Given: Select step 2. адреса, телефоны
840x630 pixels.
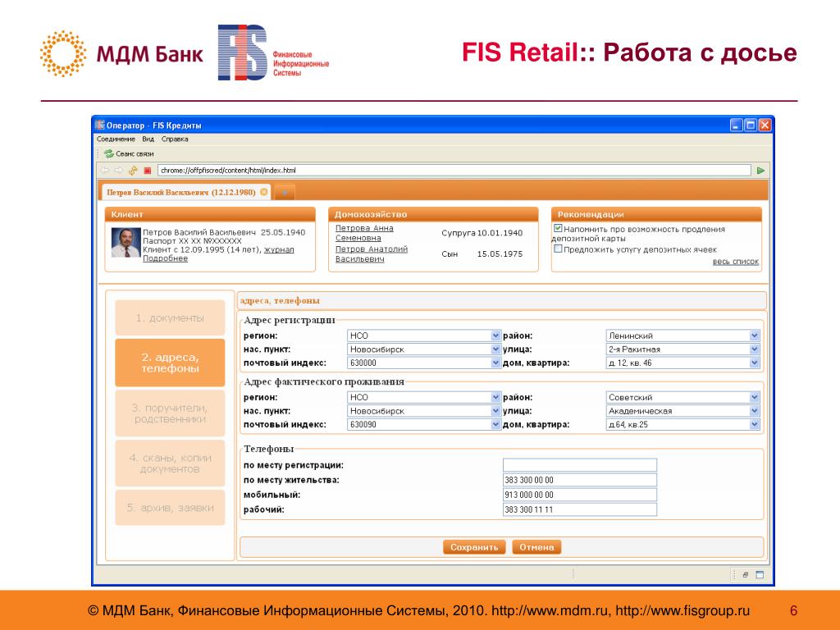Looking at the screenshot, I should (170, 363).
